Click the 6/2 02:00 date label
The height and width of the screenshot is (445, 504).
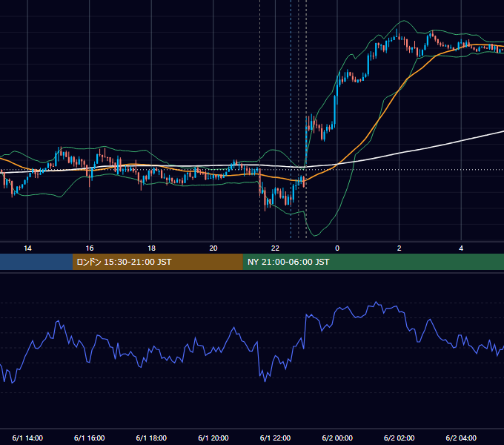(399, 438)
